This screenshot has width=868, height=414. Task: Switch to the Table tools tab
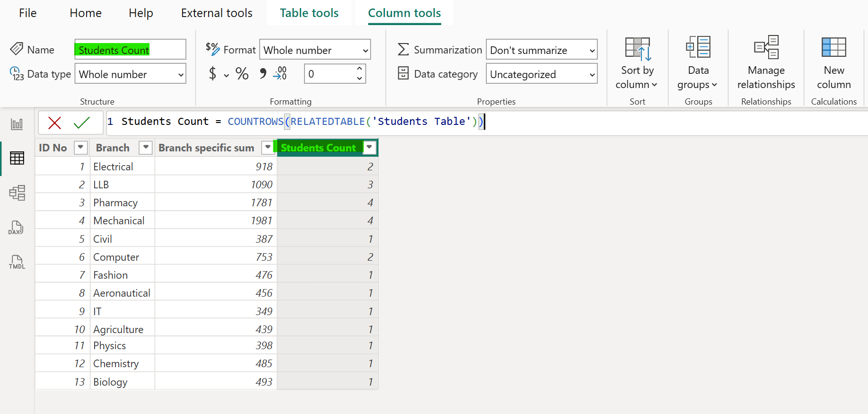(x=309, y=13)
